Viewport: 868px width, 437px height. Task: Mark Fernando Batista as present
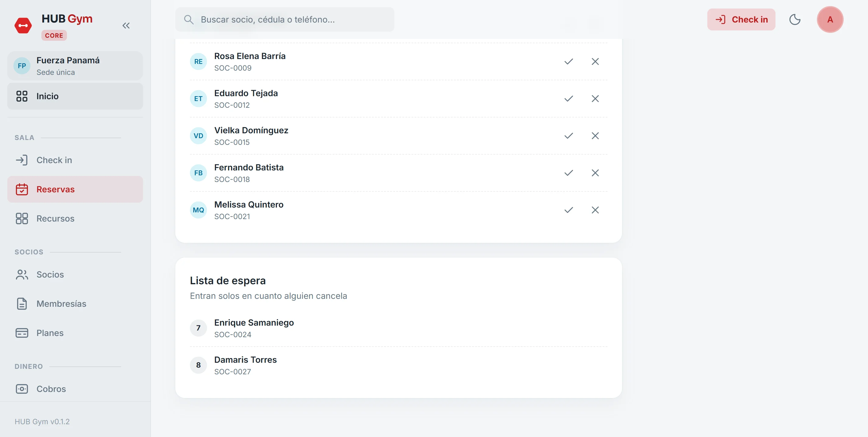569,173
